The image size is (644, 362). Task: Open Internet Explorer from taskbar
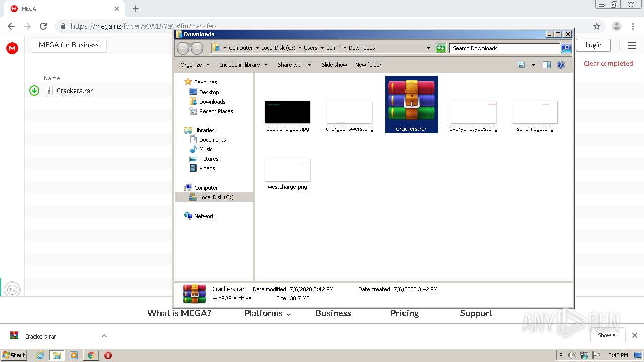(40, 355)
